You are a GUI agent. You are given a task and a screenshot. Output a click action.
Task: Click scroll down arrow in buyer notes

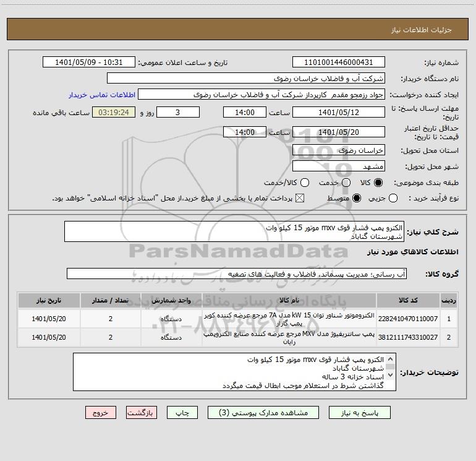391,375
